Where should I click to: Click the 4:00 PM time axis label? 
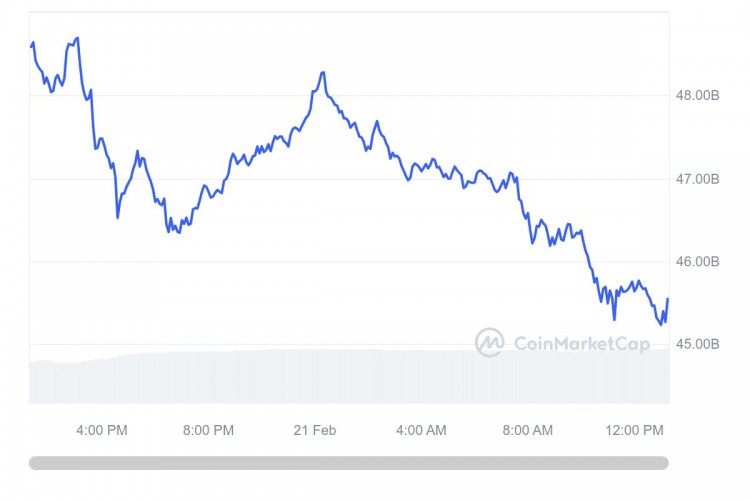pos(102,430)
